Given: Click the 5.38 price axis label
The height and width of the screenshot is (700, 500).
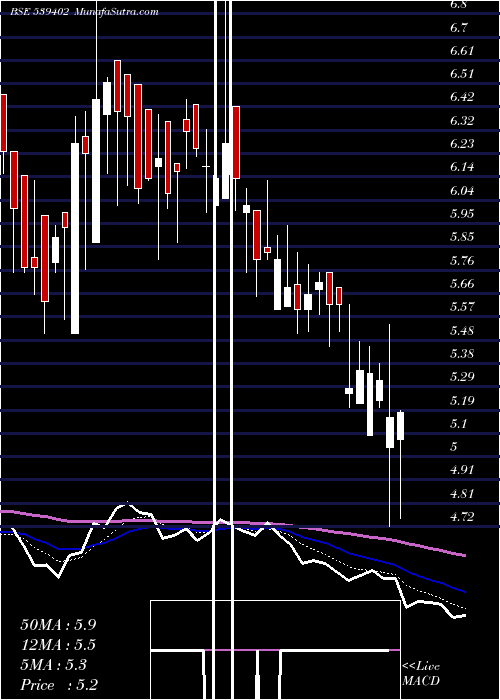Looking at the screenshot, I should 462,354.
